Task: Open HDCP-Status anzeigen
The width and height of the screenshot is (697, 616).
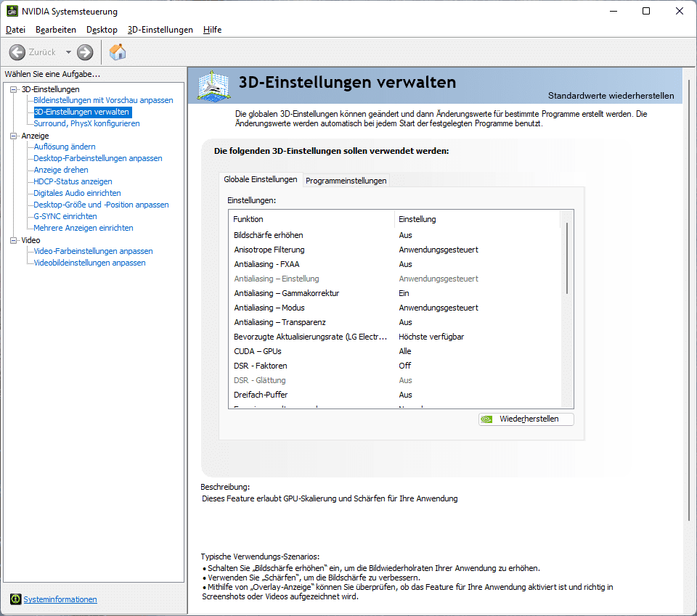Action: (73, 181)
